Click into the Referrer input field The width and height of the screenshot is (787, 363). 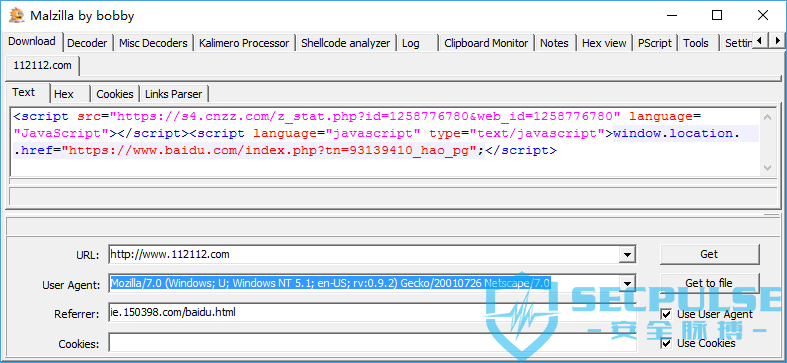[372, 313]
